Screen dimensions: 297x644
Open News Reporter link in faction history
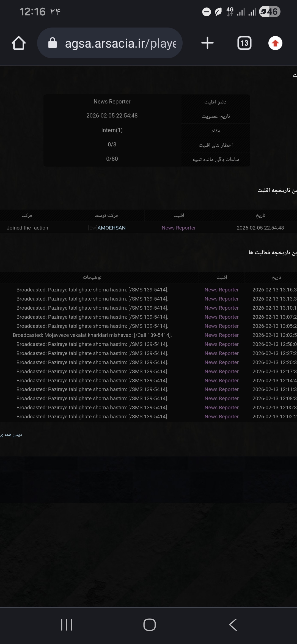179,228
